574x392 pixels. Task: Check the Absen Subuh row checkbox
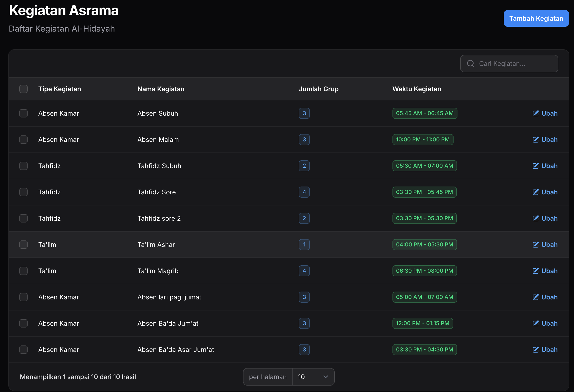tap(23, 113)
